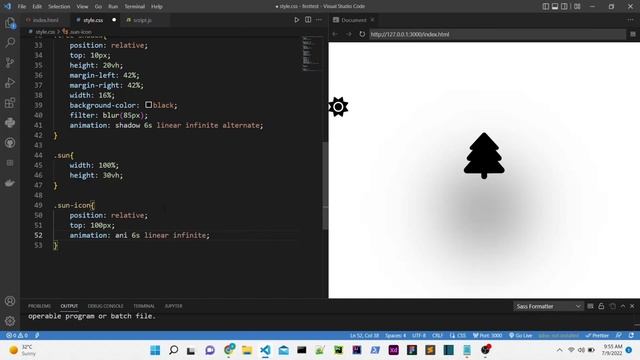Open the Search view in activity bar

(10, 42)
